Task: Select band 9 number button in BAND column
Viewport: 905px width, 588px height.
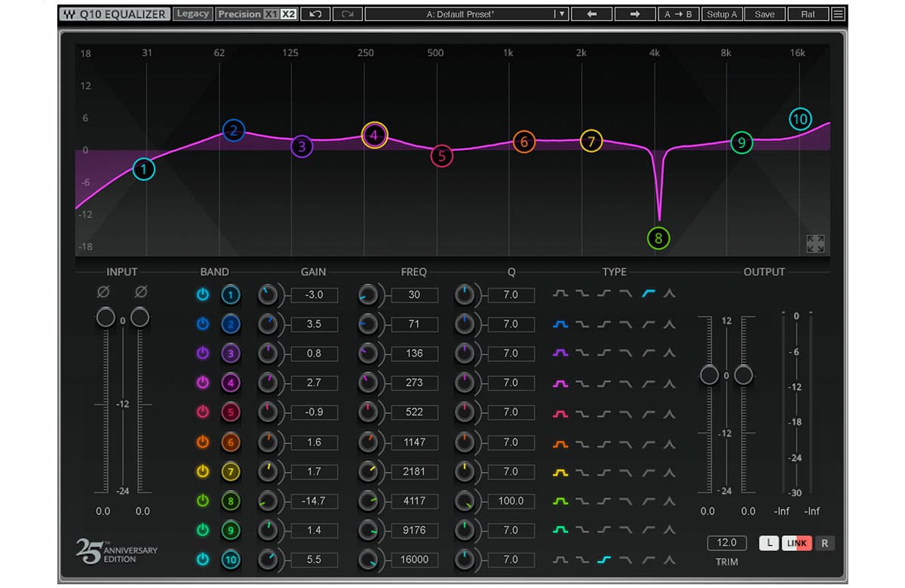Action: click(231, 531)
